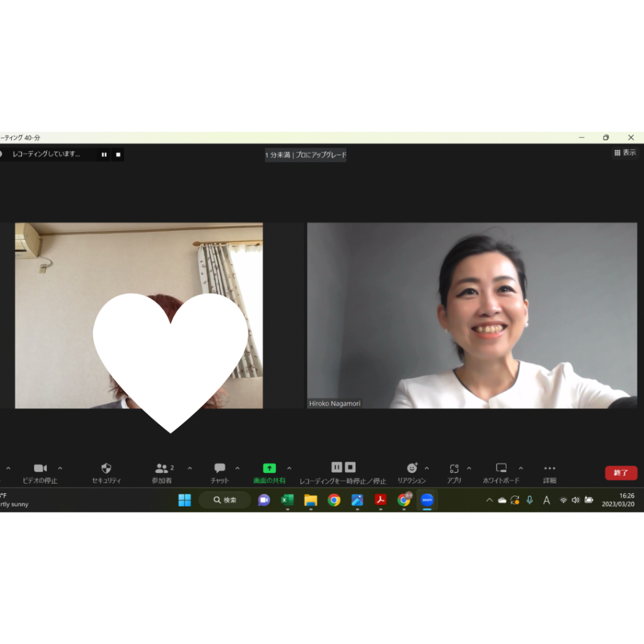
Task: Open the Participants panel icon
Action: click(x=162, y=469)
